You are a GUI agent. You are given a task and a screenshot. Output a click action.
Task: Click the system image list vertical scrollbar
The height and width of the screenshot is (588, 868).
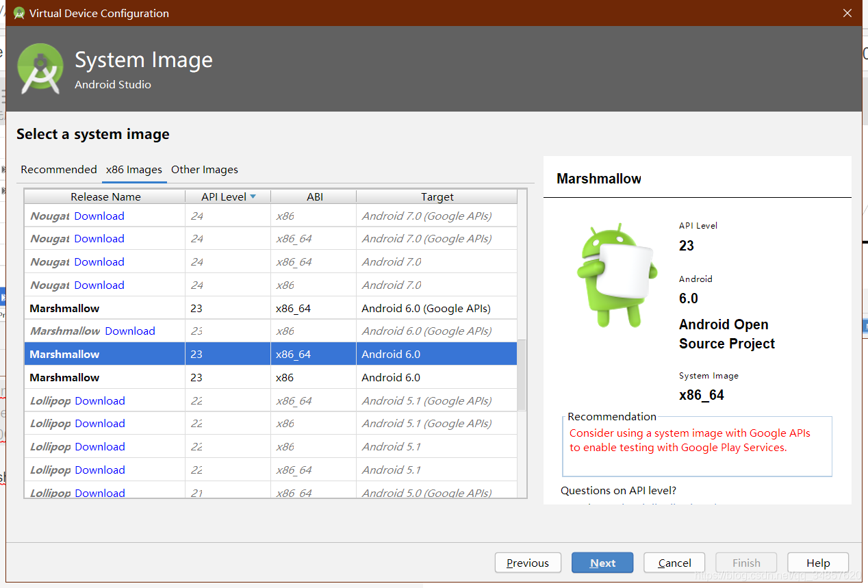522,375
